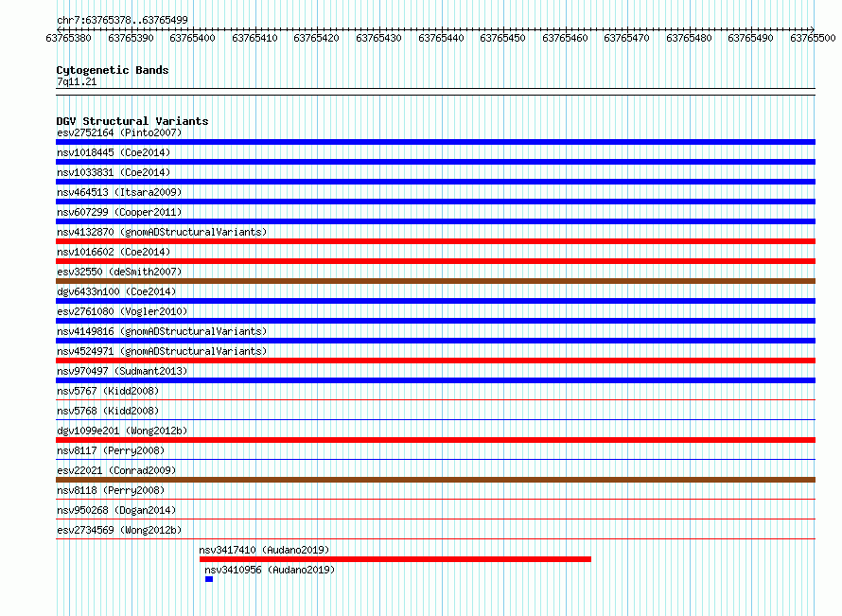Click the red bar under nsv4524971
This screenshot has height=616, width=842.
coord(435,361)
